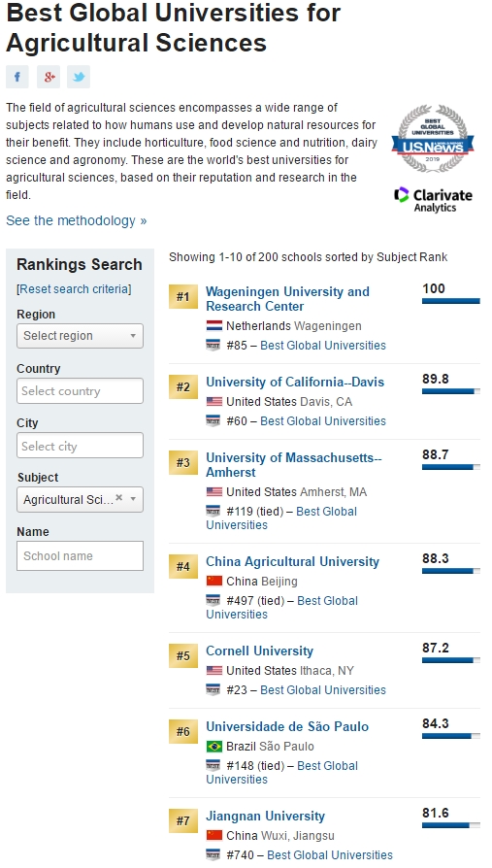Clear the Agricultural Sciences subject selection
This screenshot has height=868, width=492.
(x=119, y=498)
